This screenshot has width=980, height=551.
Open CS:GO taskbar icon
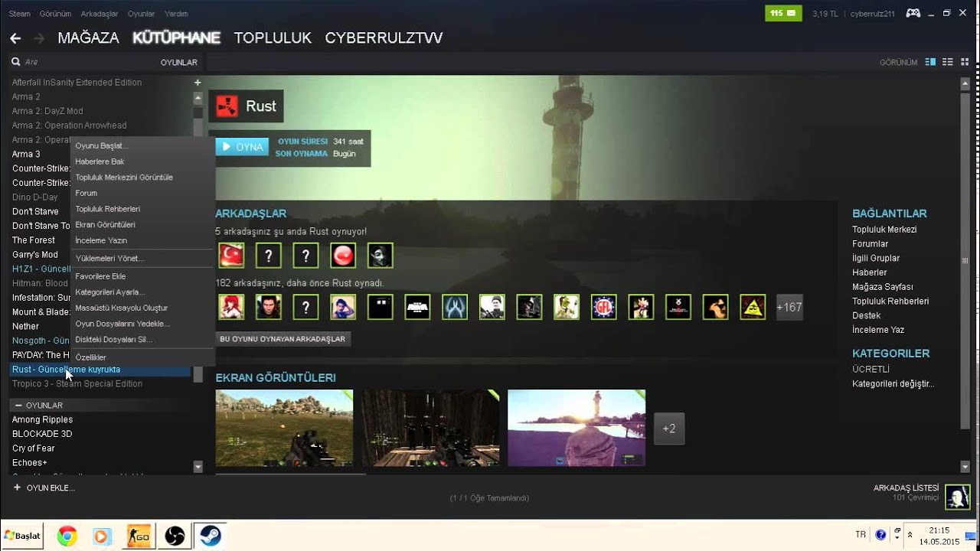[139, 536]
